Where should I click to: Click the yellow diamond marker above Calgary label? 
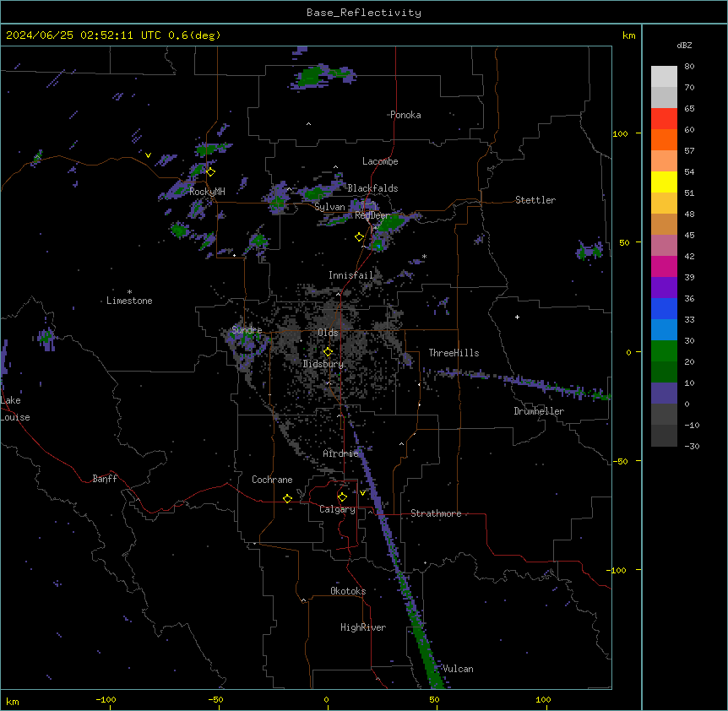[342, 497]
